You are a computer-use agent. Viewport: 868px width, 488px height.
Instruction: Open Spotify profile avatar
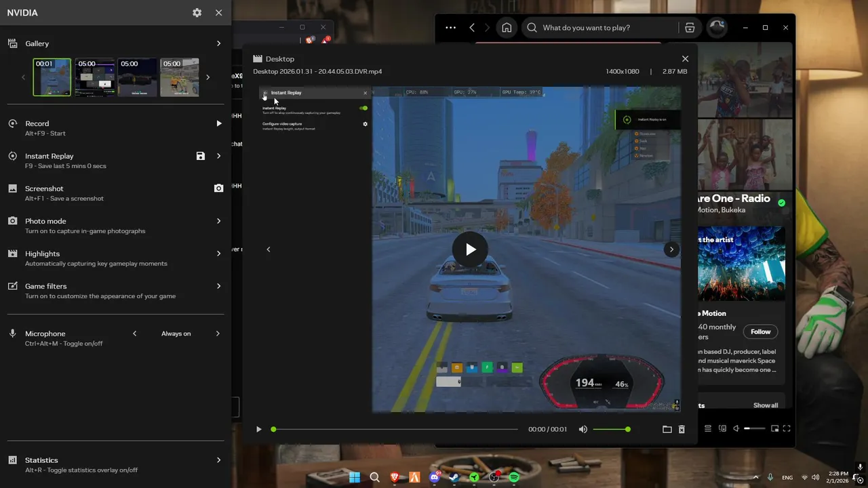point(717,28)
